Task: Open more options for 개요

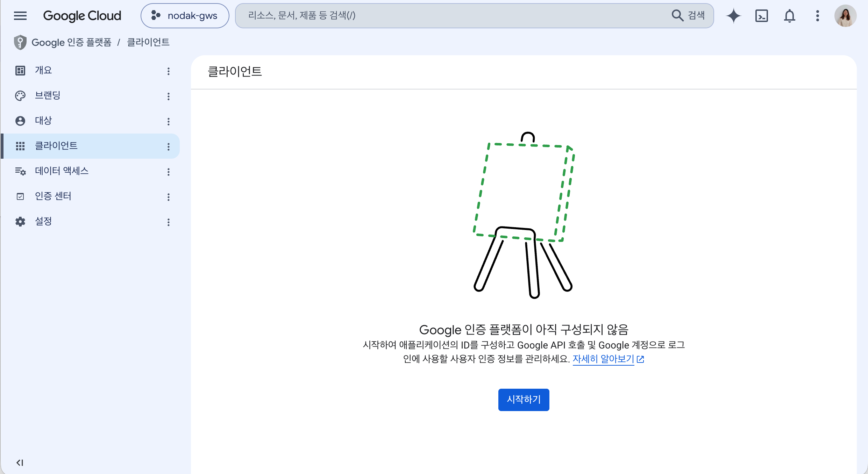Action: [169, 71]
